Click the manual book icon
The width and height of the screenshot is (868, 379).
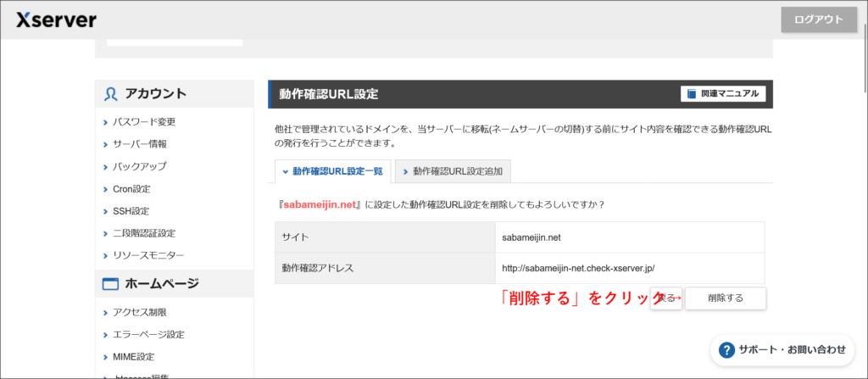coord(692,94)
